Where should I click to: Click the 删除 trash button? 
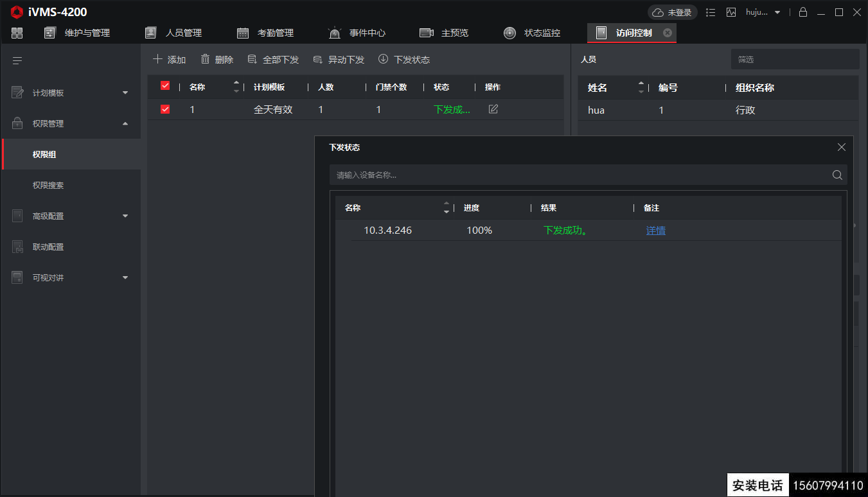tap(217, 60)
